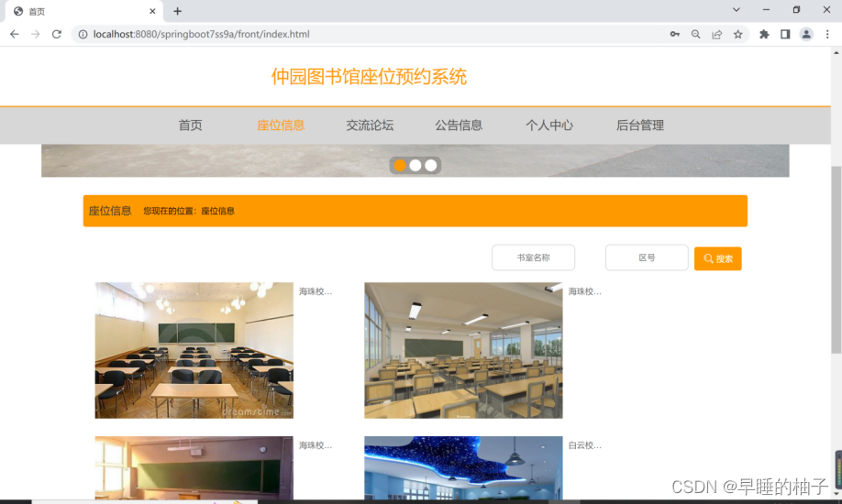The width and height of the screenshot is (842, 504).
Task: Click the scrollbar up arrow
Action: pyautogui.click(x=836, y=52)
